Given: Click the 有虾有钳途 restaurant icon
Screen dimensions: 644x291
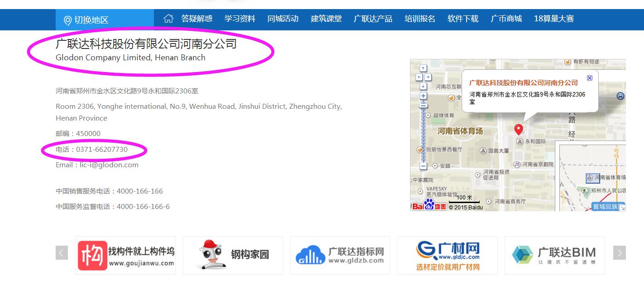Looking at the screenshot, I should (x=568, y=62).
